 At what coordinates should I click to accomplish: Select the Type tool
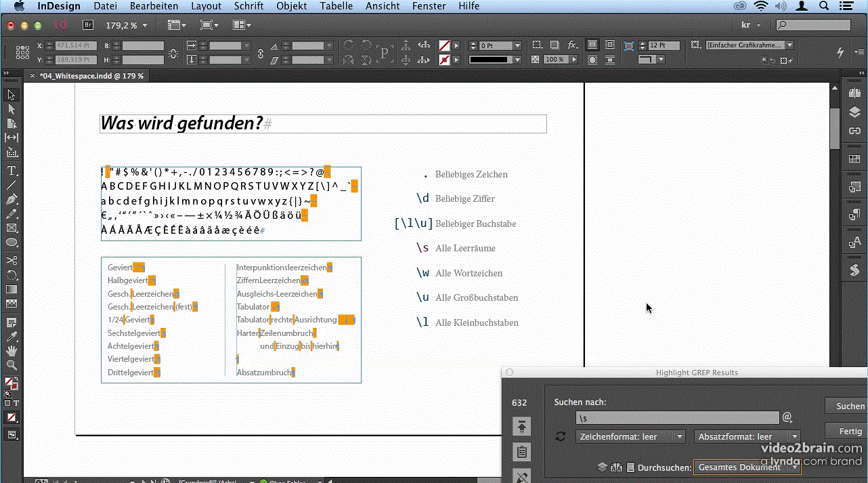(12, 170)
